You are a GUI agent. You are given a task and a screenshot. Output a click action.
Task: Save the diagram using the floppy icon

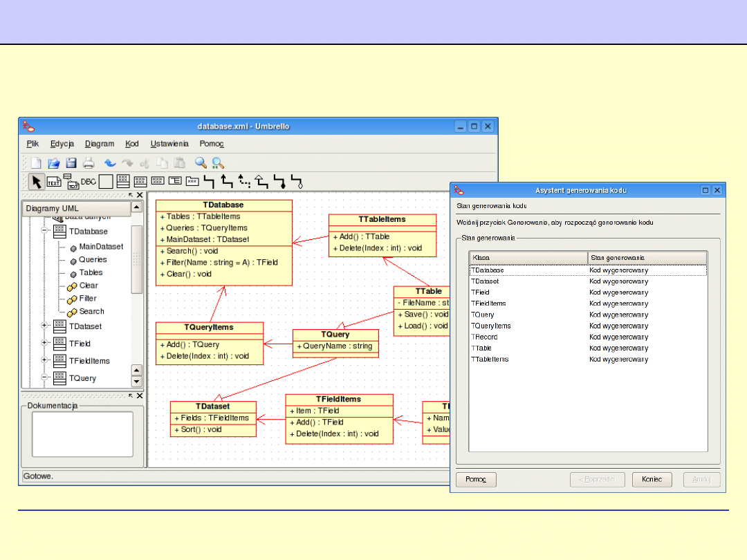71,163
